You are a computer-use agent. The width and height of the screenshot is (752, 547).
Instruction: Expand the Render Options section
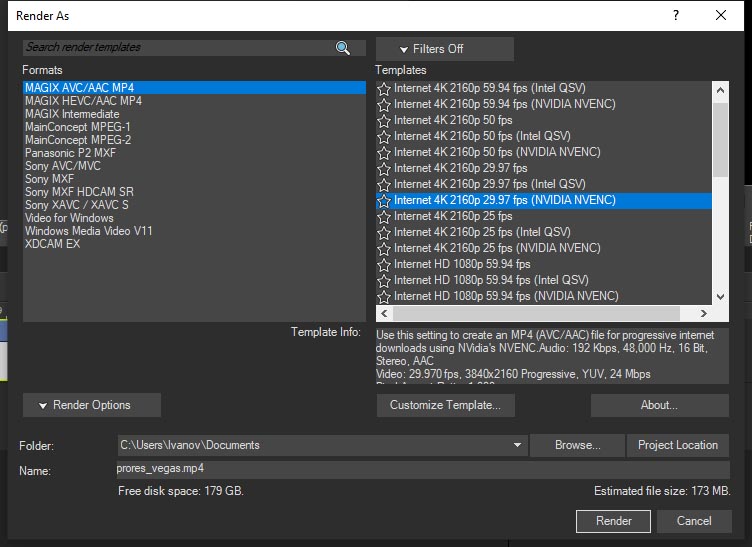click(x=92, y=405)
